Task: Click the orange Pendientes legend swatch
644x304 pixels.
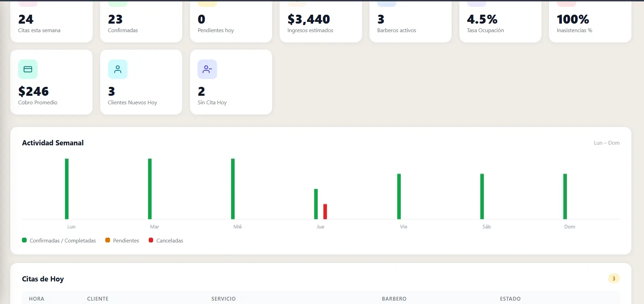Action: [x=108, y=240]
